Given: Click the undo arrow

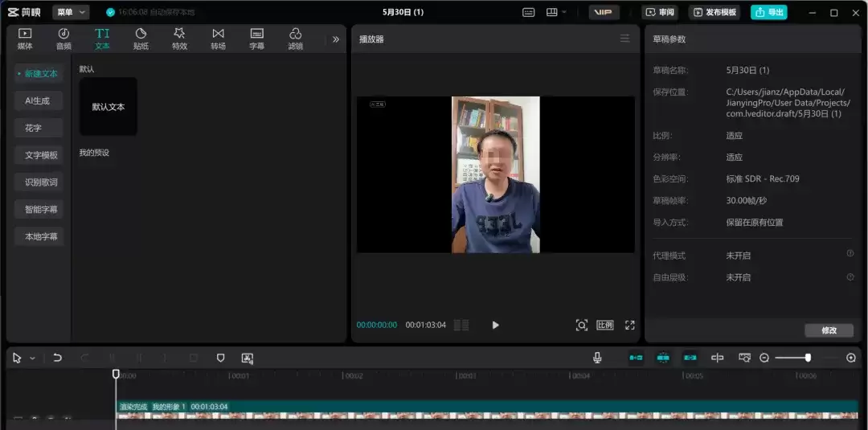Looking at the screenshot, I should 57,358.
